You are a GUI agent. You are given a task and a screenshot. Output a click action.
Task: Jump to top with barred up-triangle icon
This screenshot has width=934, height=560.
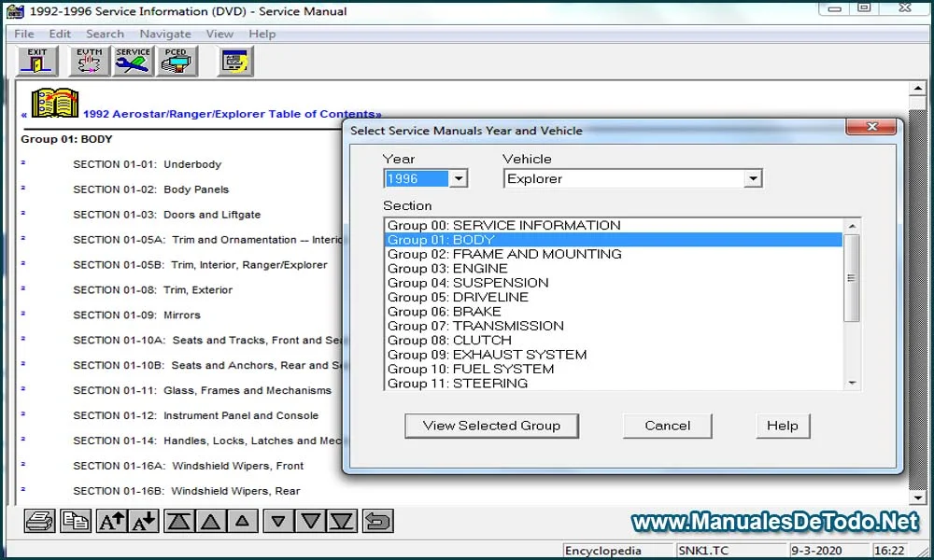click(178, 522)
